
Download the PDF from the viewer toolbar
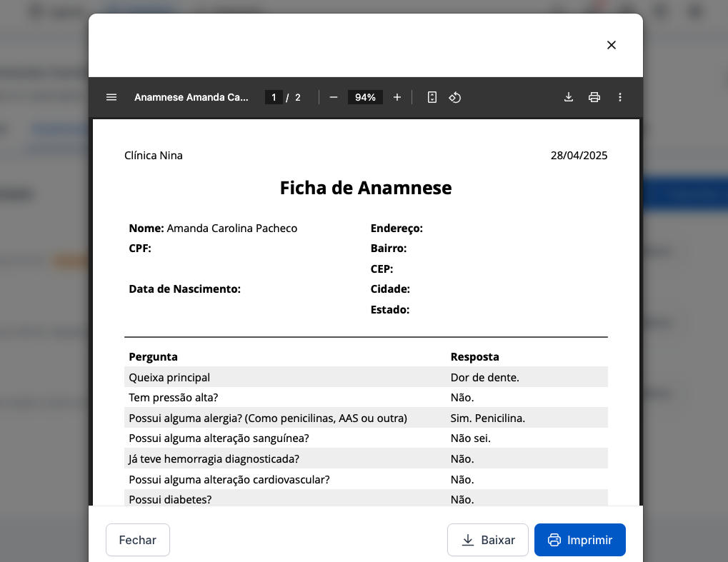point(569,97)
